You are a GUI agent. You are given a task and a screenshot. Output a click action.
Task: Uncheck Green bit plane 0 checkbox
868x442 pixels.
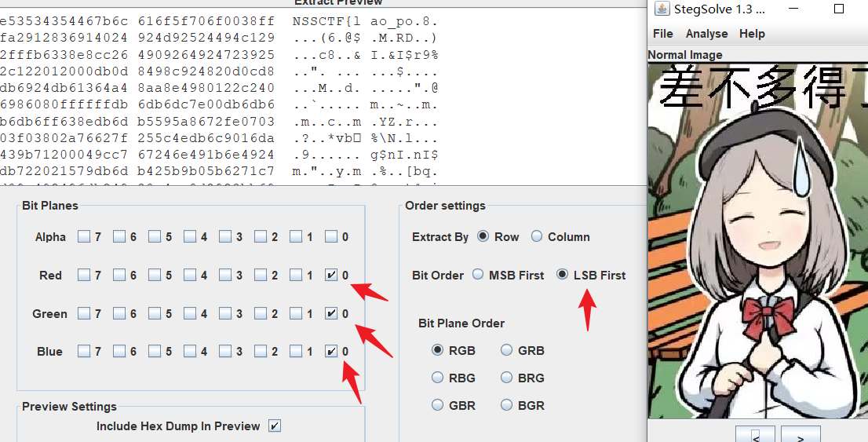[331, 313]
